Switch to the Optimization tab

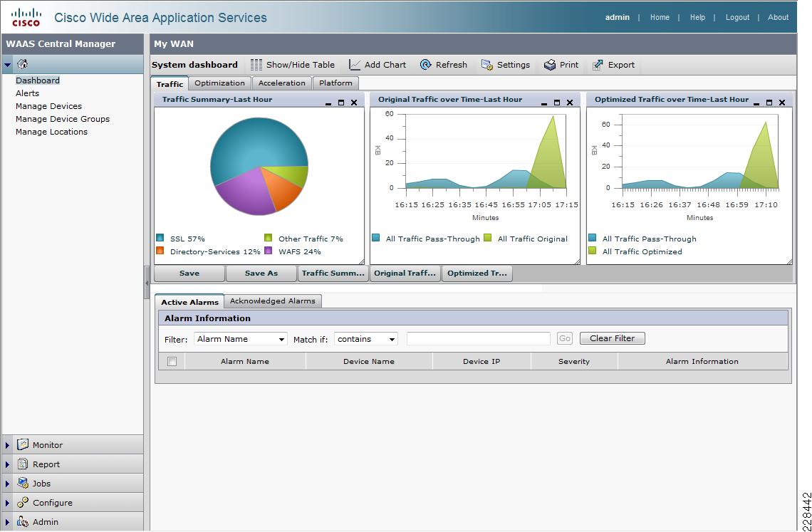point(219,83)
